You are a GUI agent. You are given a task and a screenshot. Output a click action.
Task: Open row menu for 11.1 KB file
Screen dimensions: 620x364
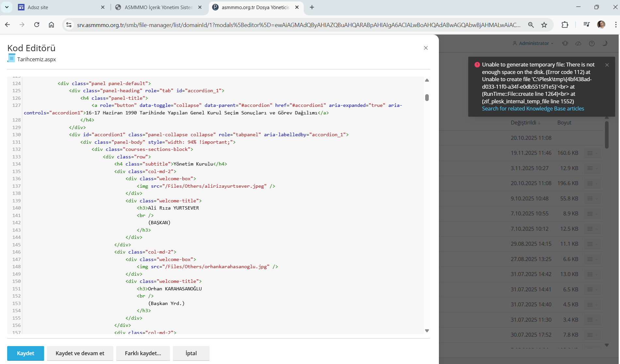pyautogui.click(x=592, y=244)
